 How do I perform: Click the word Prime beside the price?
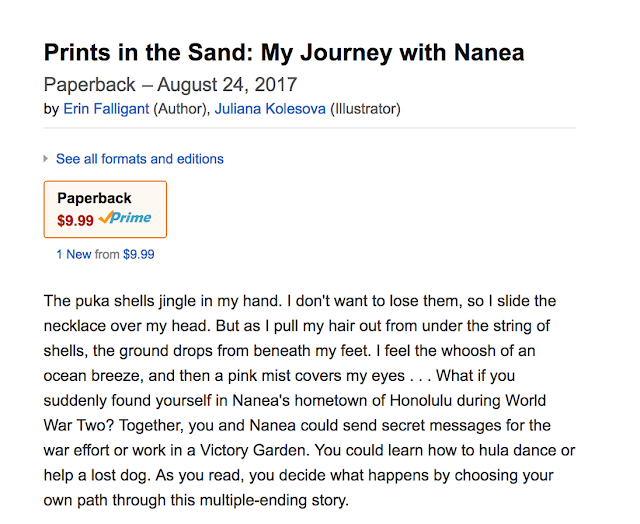(x=132, y=218)
